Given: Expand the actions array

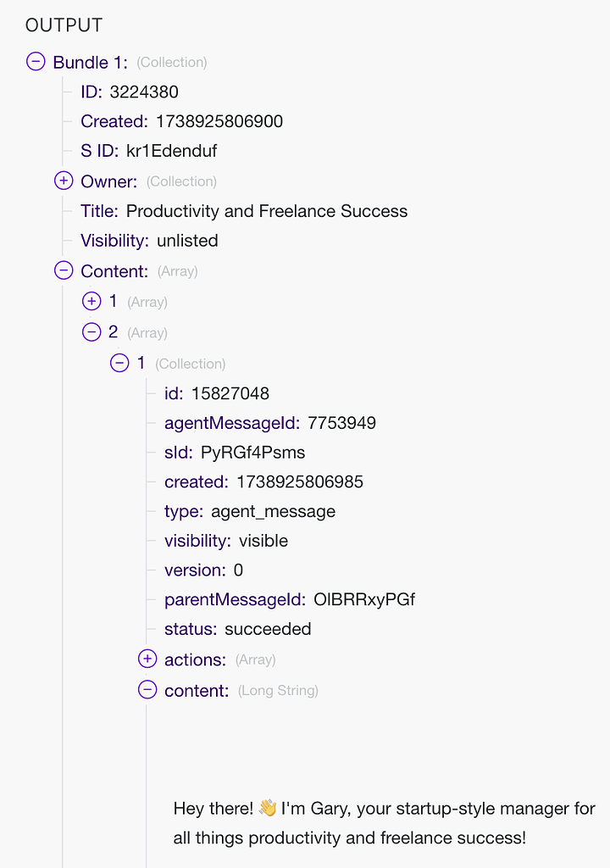Looking at the screenshot, I should tap(147, 659).
